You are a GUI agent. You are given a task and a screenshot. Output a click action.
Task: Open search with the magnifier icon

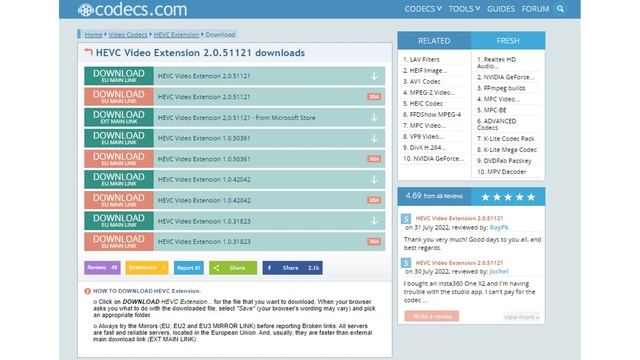[560, 9]
